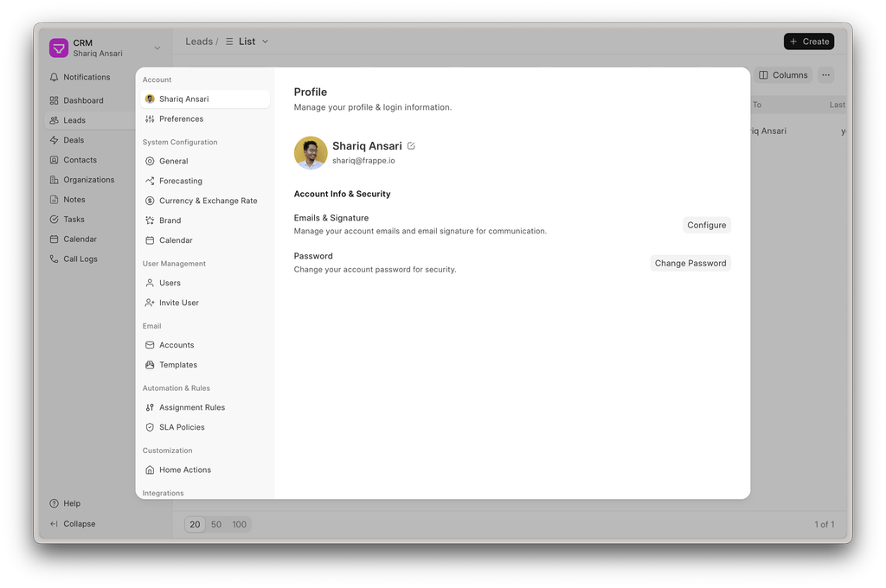This screenshot has height=588, width=886.
Task: Open Brand settings icon
Action: (x=150, y=220)
